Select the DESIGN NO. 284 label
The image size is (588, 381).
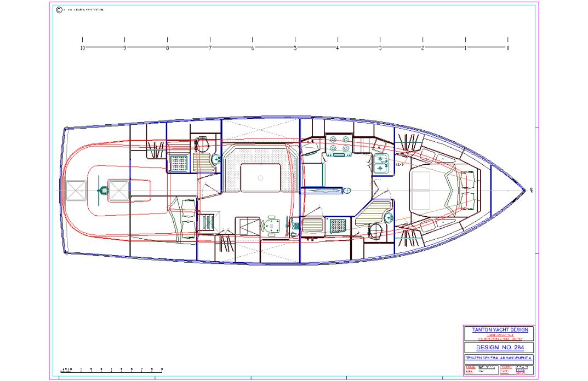[500, 347]
